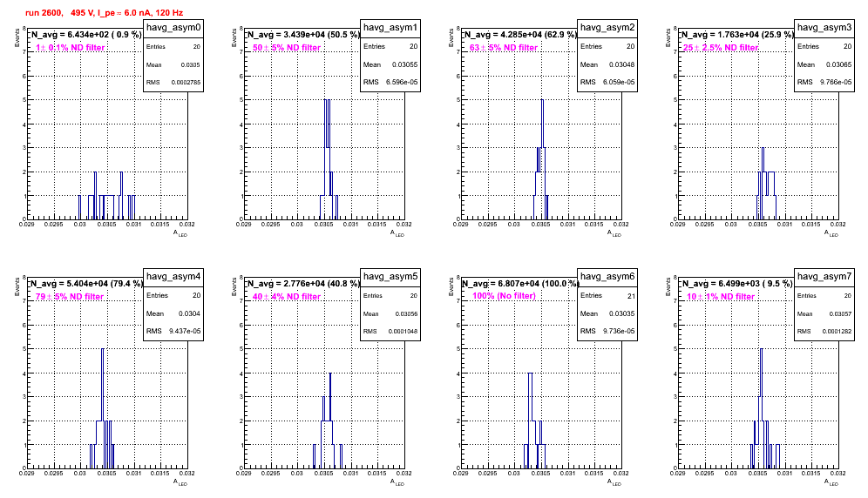Click the RMS value 0.0002785
The image size is (868, 498).
coord(186,83)
